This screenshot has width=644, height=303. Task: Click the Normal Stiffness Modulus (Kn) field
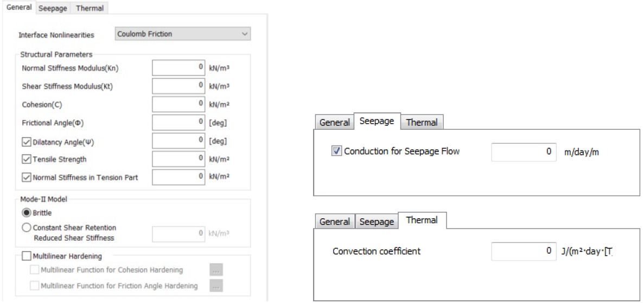178,68
